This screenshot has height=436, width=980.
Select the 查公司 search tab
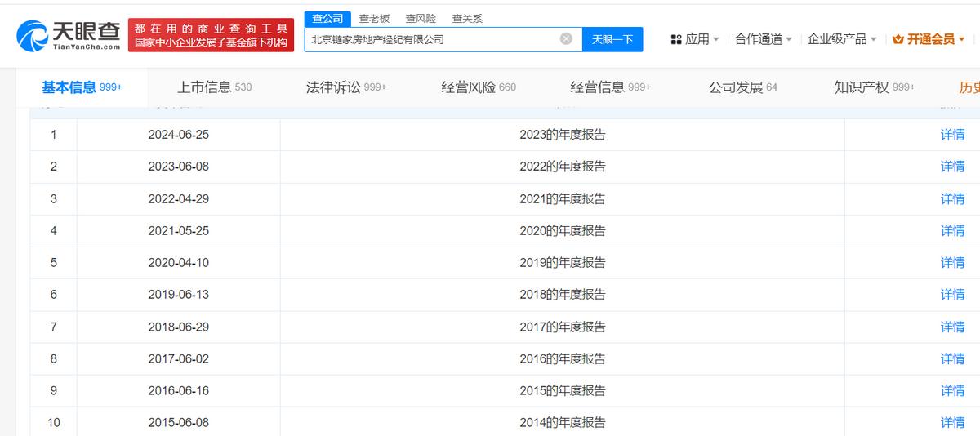[x=327, y=18]
